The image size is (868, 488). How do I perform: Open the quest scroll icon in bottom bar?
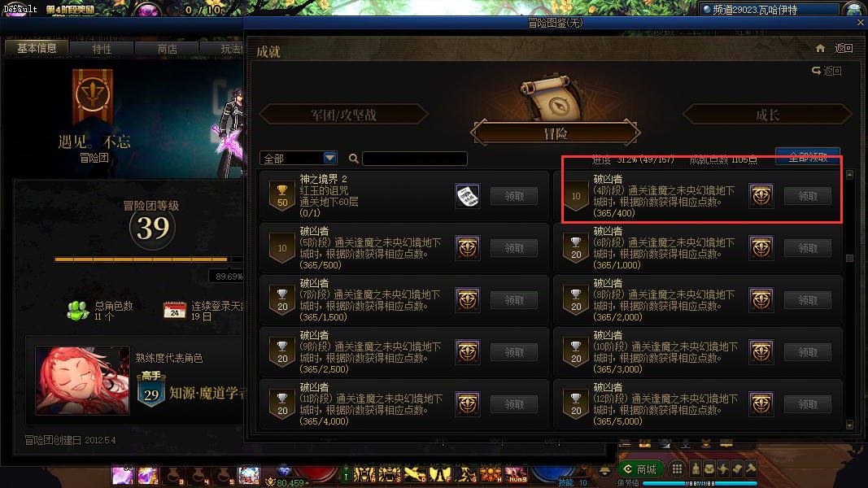tap(737, 469)
